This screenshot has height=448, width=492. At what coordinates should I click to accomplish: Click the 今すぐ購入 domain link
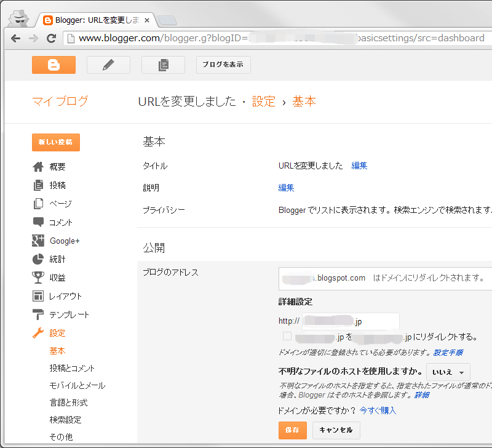pos(378,410)
